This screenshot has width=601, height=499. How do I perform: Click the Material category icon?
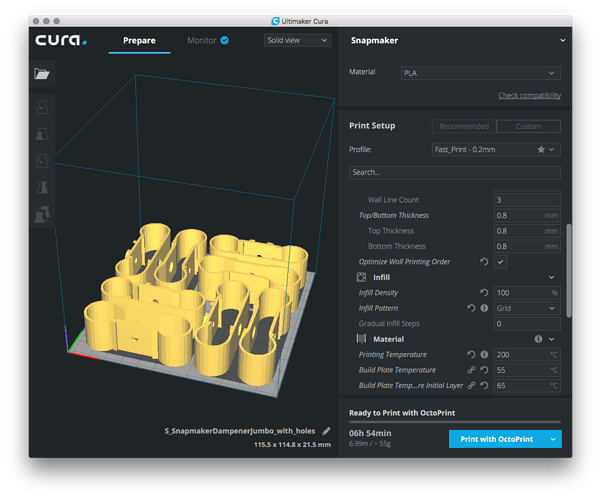pyautogui.click(x=361, y=339)
